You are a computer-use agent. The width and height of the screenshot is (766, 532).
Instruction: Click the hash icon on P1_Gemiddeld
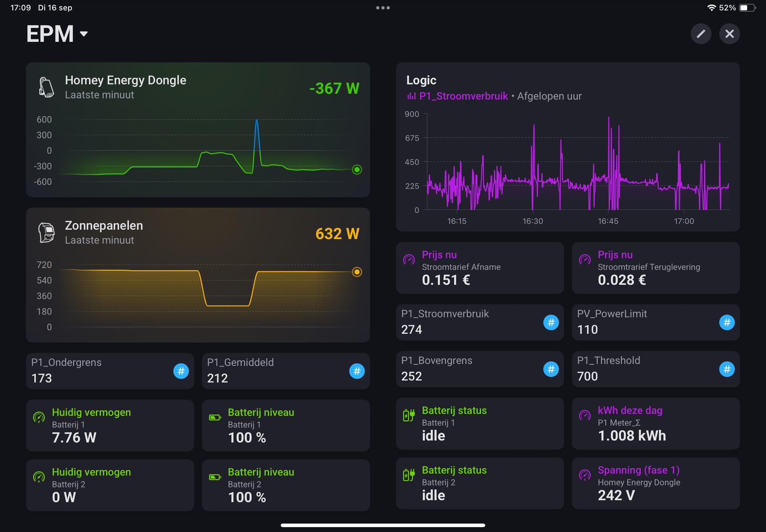[357, 371]
